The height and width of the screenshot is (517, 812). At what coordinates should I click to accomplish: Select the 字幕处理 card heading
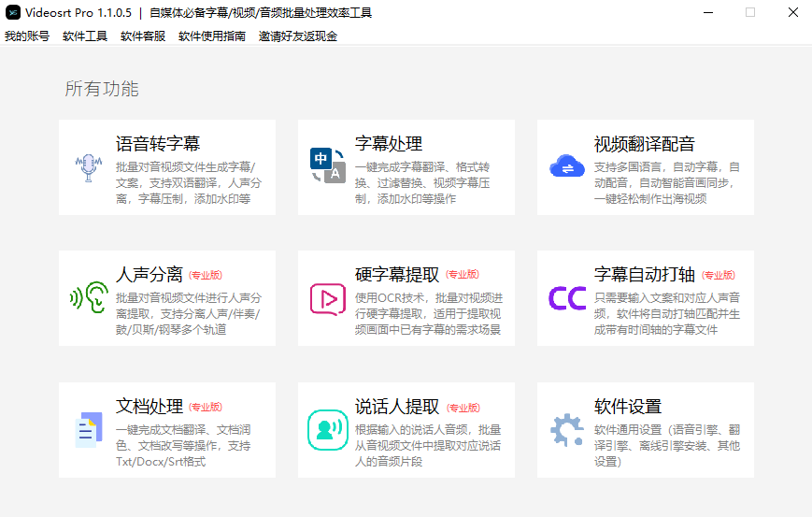click(389, 143)
